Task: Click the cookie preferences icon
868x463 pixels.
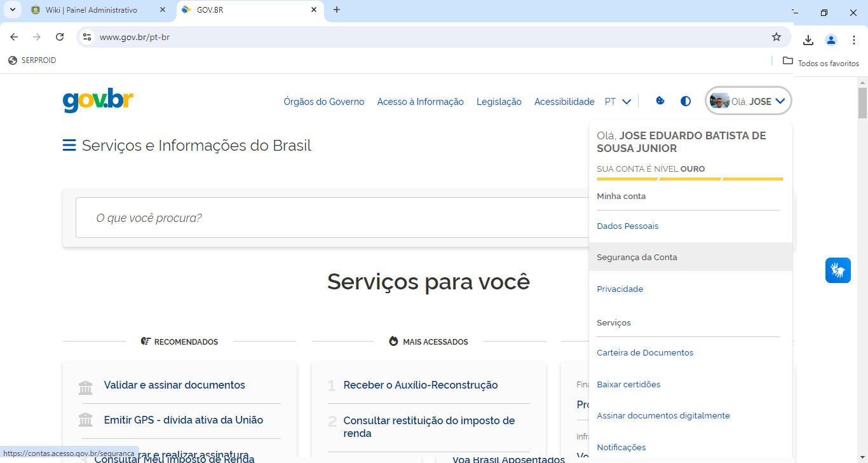Action: (x=660, y=100)
